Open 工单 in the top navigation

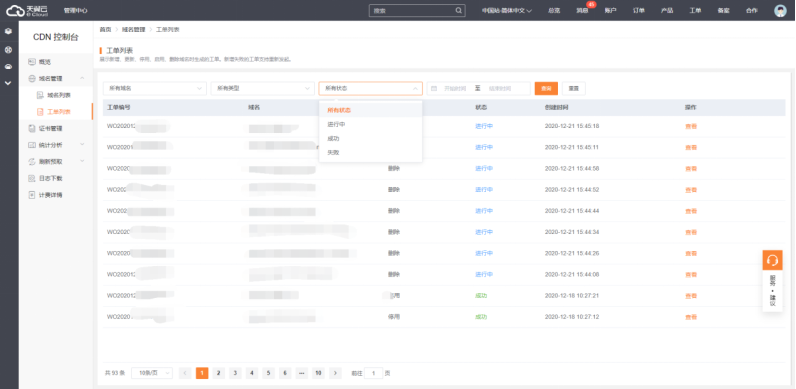(x=695, y=11)
